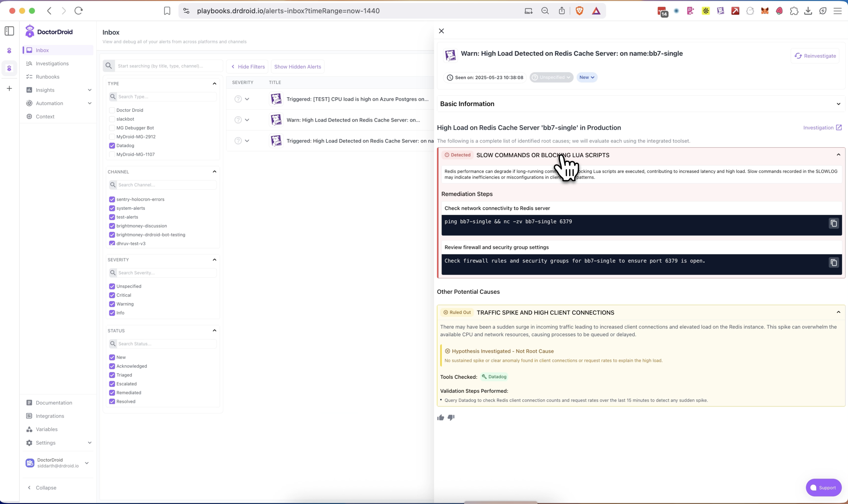The image size is (848, 504).
Task: Collapse the CHANNEL filter section
Action: [214, 171]
